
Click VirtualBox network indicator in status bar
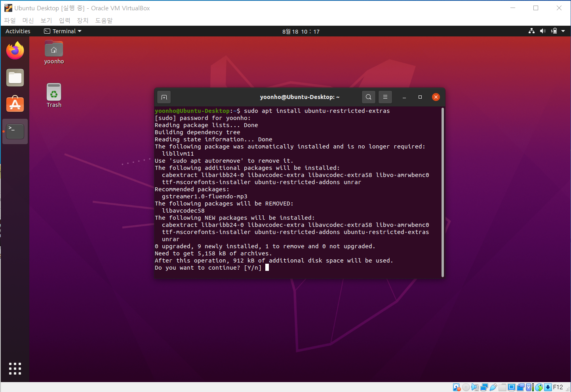(484, 387)
